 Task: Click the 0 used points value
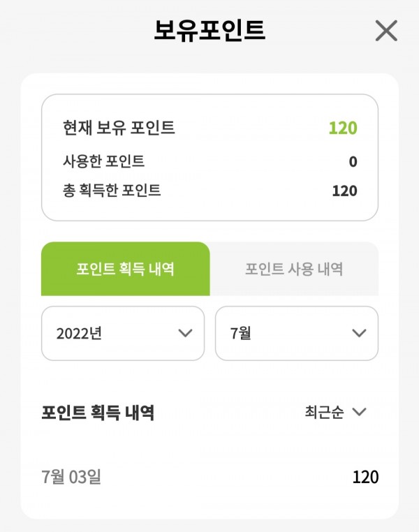[x=353, y=161]
